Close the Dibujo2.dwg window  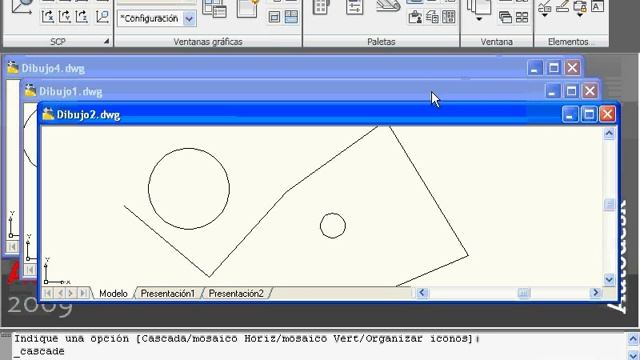(x=607, y=114)
